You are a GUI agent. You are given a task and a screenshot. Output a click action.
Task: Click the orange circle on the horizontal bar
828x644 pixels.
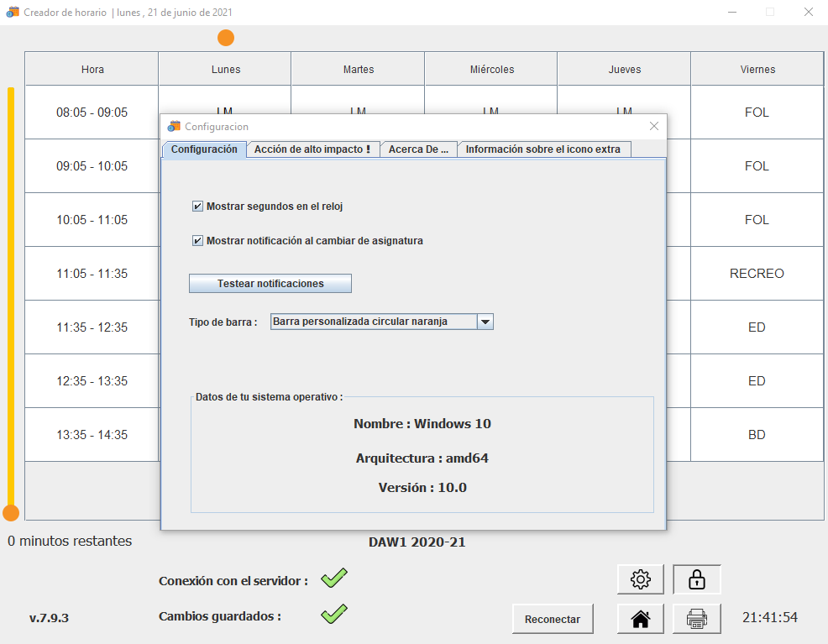(226, 38)
